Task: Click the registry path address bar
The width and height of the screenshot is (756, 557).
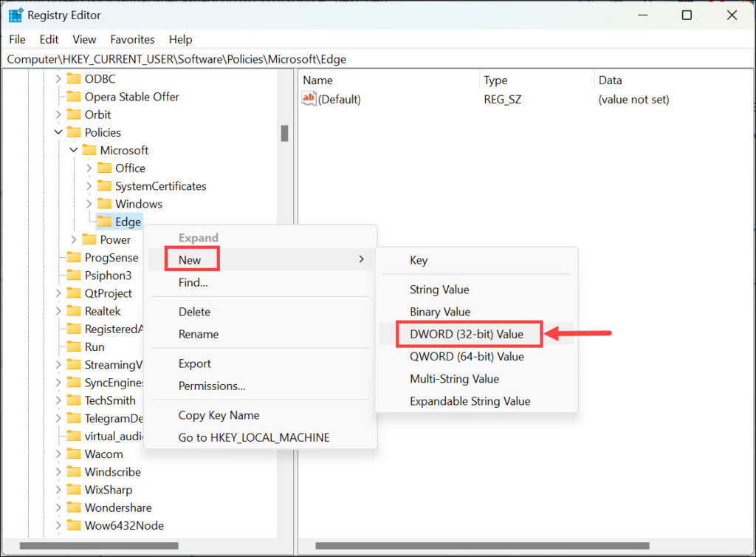Action: 369,59
